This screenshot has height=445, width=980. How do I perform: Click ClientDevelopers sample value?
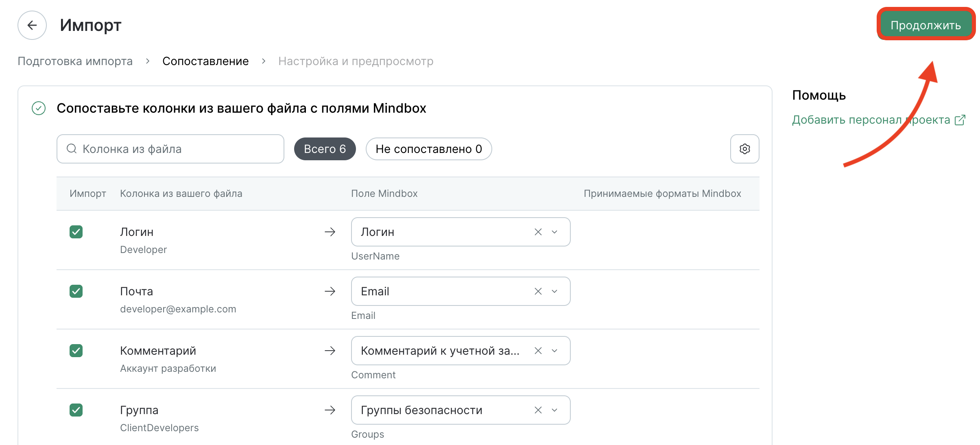pos(159,428)
